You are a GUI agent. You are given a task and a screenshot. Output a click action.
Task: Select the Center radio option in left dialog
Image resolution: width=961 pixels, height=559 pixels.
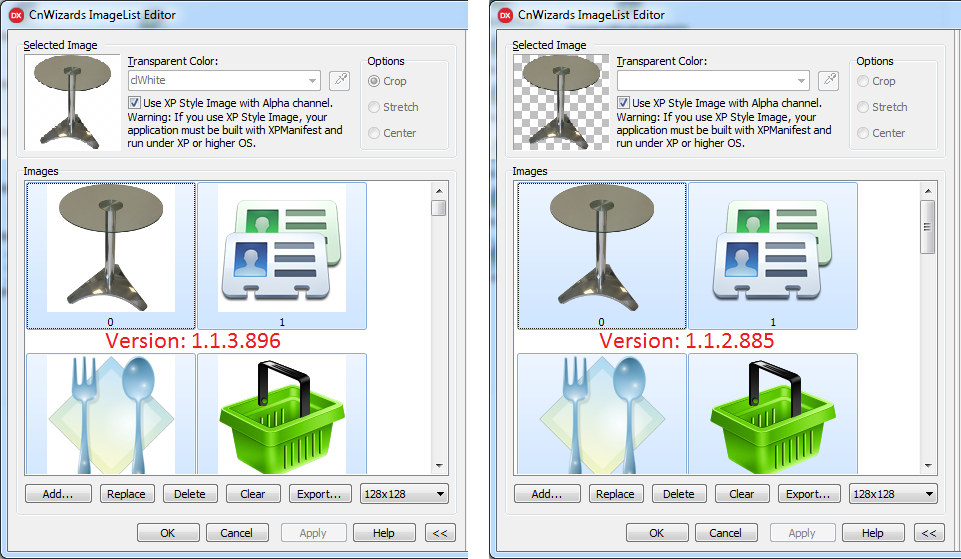pos(375,133)
